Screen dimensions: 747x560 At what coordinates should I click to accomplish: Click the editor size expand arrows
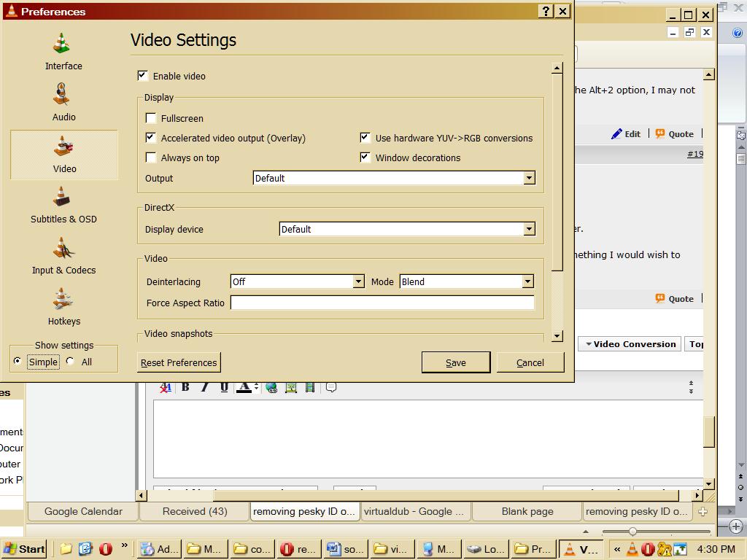691,387
